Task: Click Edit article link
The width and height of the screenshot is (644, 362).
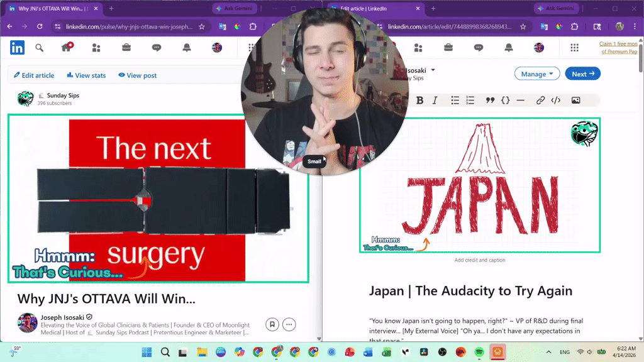Action: [x=34, y=75]
